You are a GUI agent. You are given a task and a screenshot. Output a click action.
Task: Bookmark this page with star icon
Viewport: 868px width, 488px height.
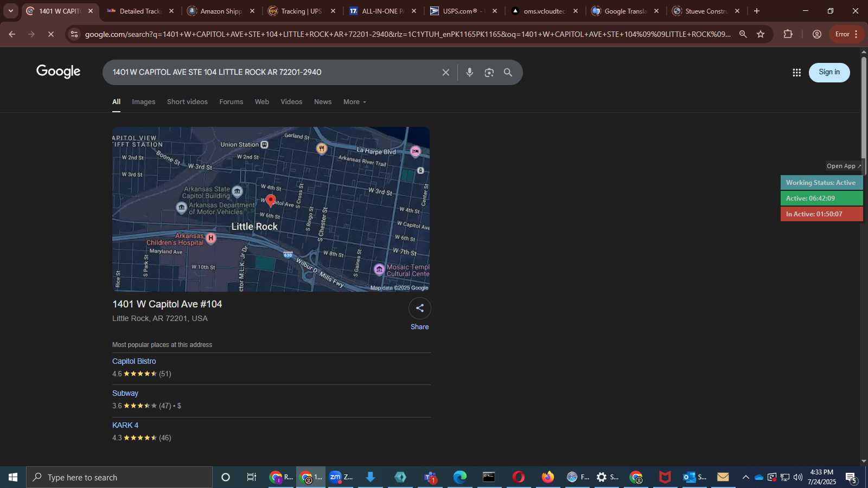(761, 34)
